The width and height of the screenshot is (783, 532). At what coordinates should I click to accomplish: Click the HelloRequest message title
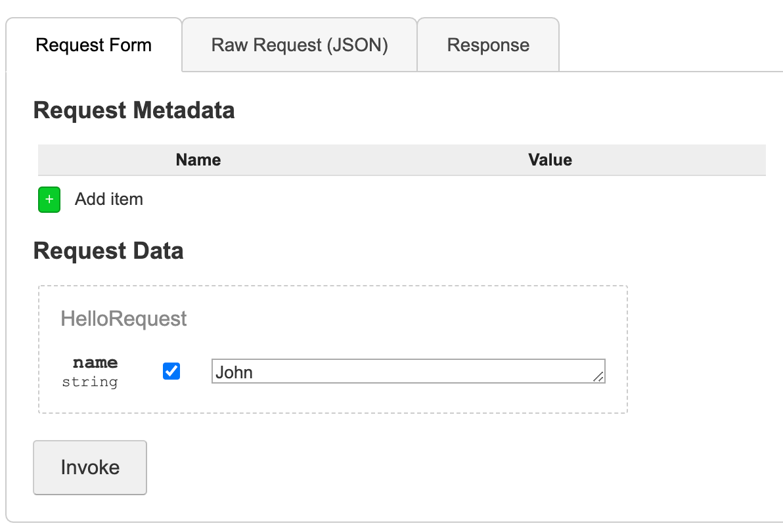coord(123,319)
